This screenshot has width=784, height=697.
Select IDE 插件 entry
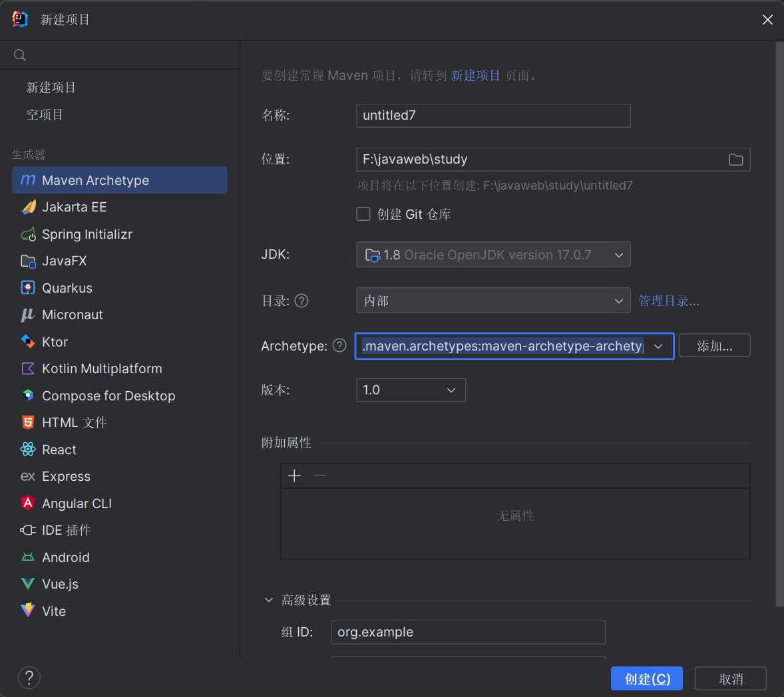pos(120,530)
